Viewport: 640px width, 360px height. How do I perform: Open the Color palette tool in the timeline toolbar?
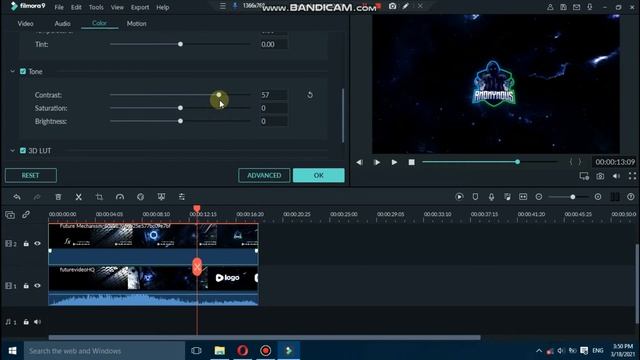140,197
